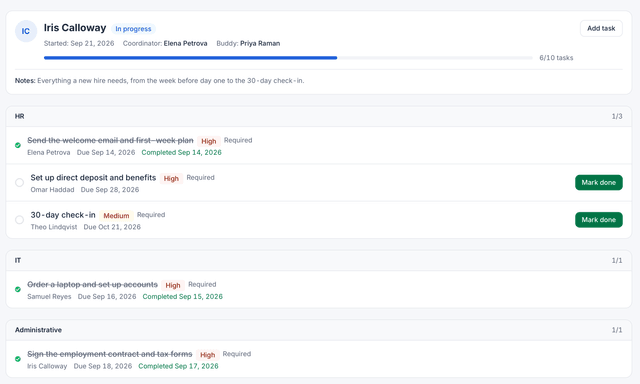
Task: Click Required label on 30-day check-in task
Action: tap(151, 215)
